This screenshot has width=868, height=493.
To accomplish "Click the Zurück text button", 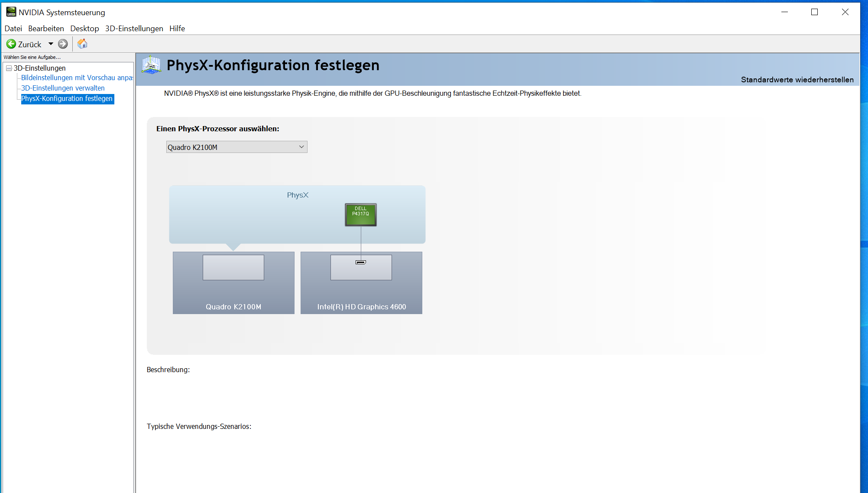I will pos(29,45).
